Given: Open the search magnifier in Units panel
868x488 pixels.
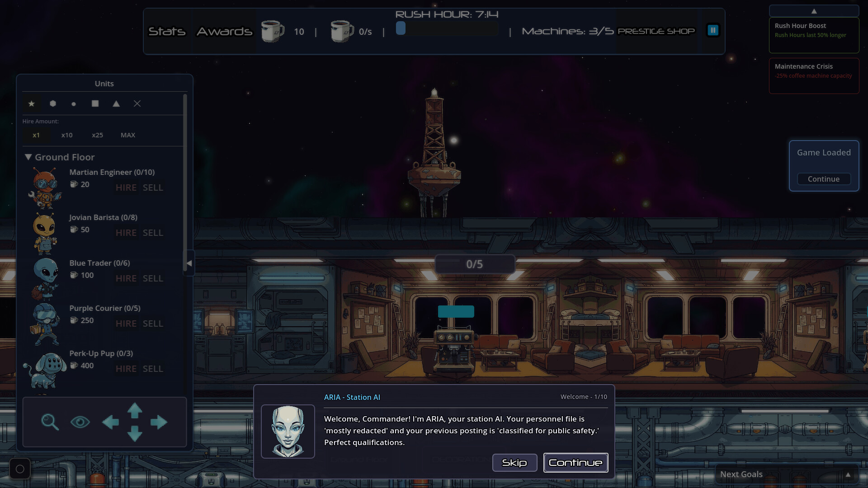Looking at the screenshot, I should click(50, 422).
